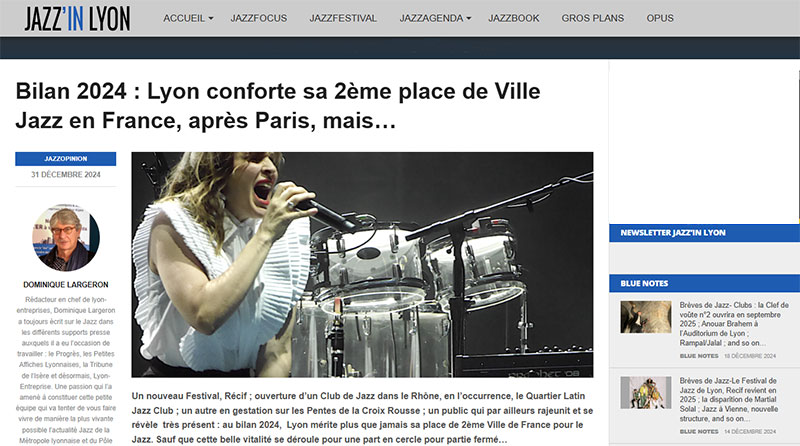This screenshot has height=446, width=800.
Task: Open the singer with drums article photo
Action: point(362,264)
